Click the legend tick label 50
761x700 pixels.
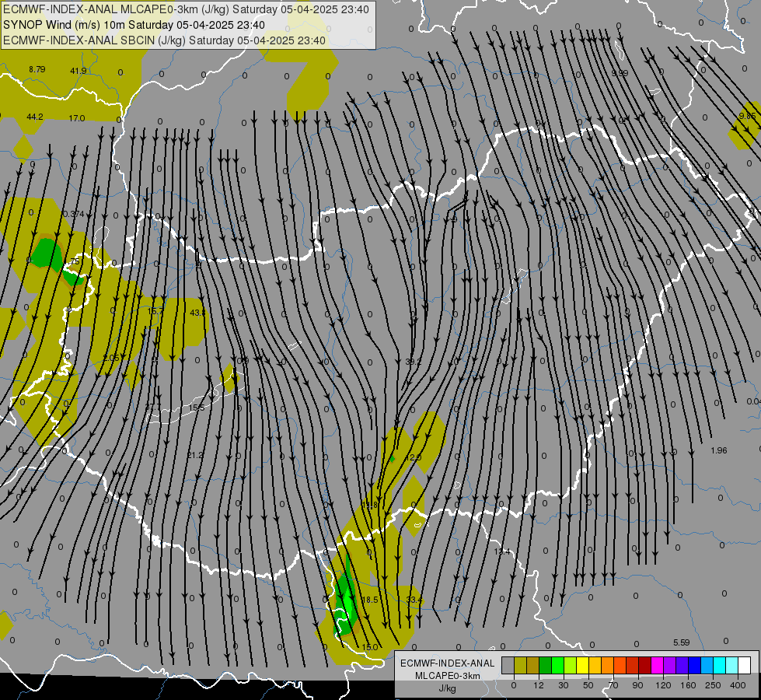tap(588, 685)
